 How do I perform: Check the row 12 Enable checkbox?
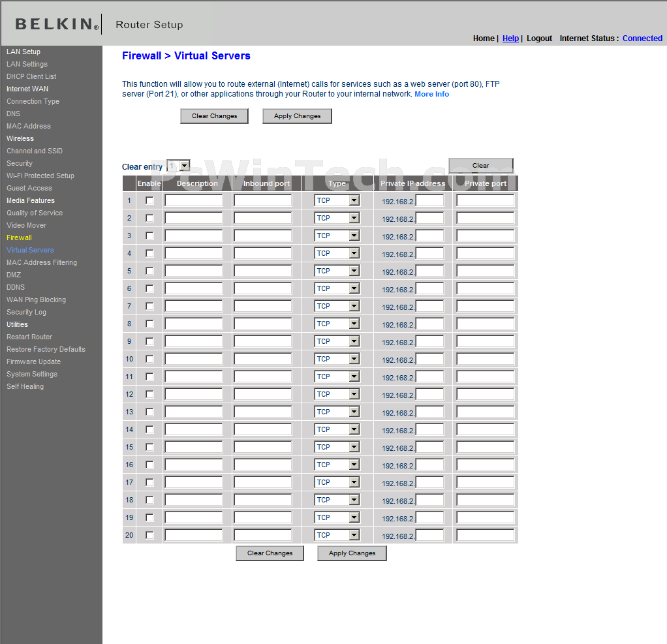tap(149, 394)
